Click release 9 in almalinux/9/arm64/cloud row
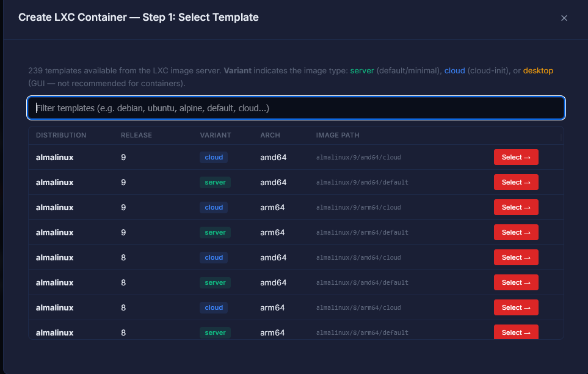Screen dimensions: 588x374 (123, 207)
